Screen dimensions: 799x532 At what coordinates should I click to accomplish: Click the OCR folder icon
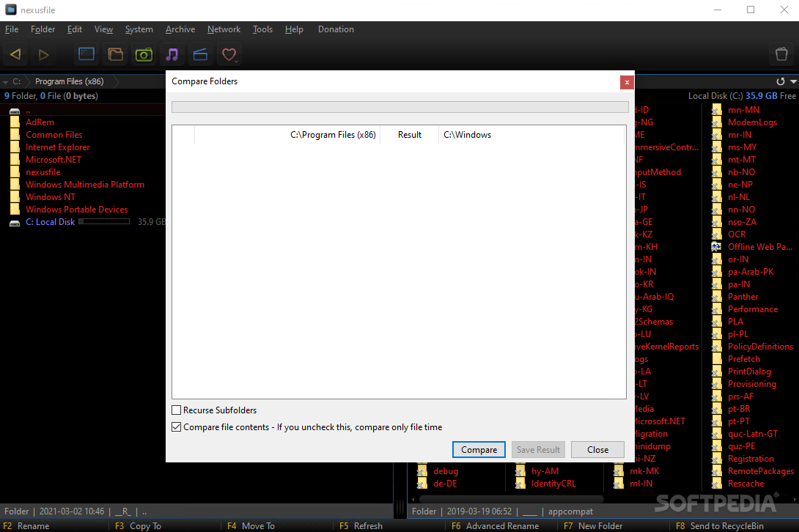[x=716, y=234]
